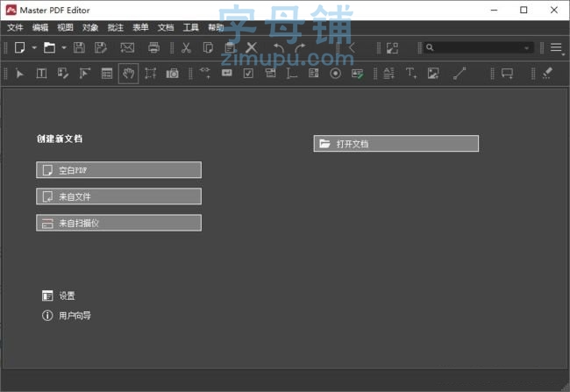The width and height of the screenshot is (570, 392).
Task: Click the 来自文件 button
Action: [x=119, y=196]
